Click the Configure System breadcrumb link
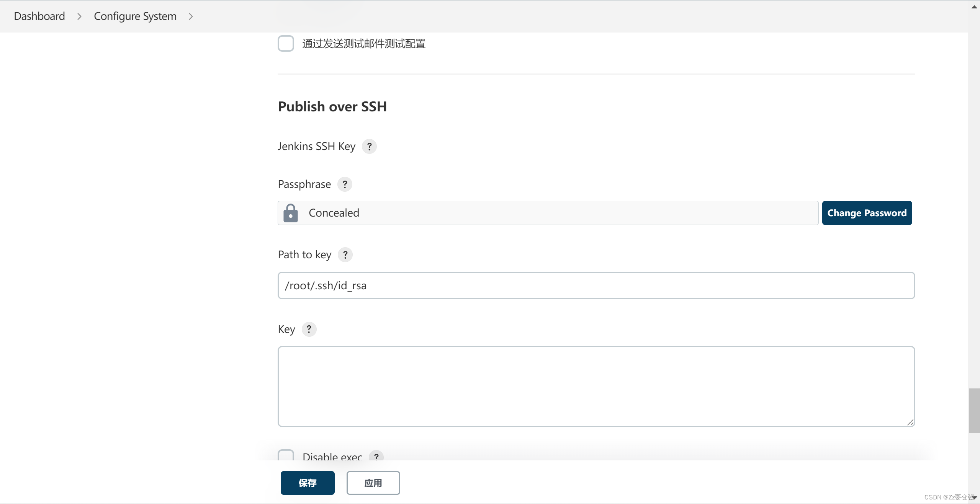Viewport: 980px width, 504px height. tap(135, 16)
